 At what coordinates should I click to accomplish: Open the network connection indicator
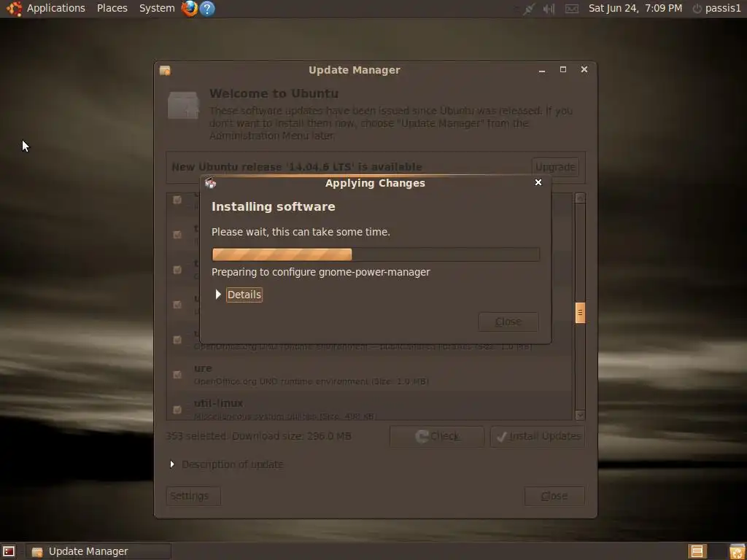[528, 9]
